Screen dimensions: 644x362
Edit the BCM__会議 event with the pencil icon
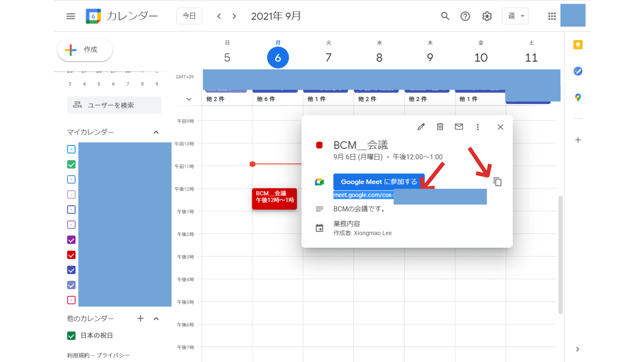pyautogui.click(x=421, y=127)
